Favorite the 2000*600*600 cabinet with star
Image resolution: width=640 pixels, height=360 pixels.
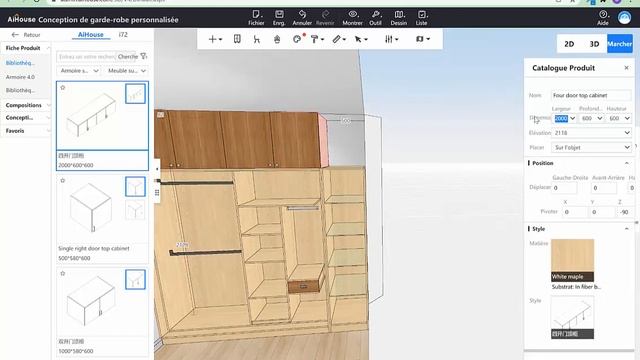[63, 87]
